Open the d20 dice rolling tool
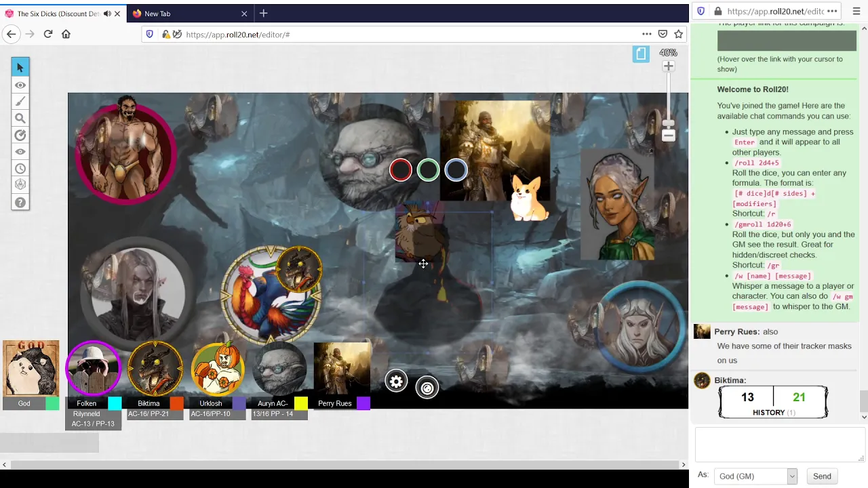 20,185
